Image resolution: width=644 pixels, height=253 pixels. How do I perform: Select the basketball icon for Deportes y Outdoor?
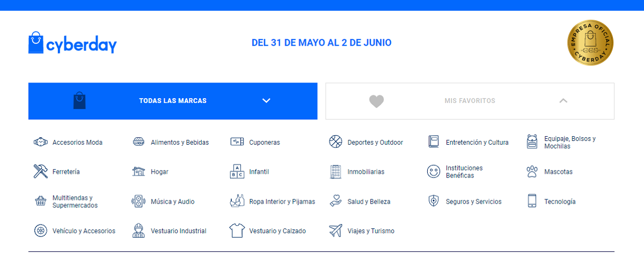335,142
